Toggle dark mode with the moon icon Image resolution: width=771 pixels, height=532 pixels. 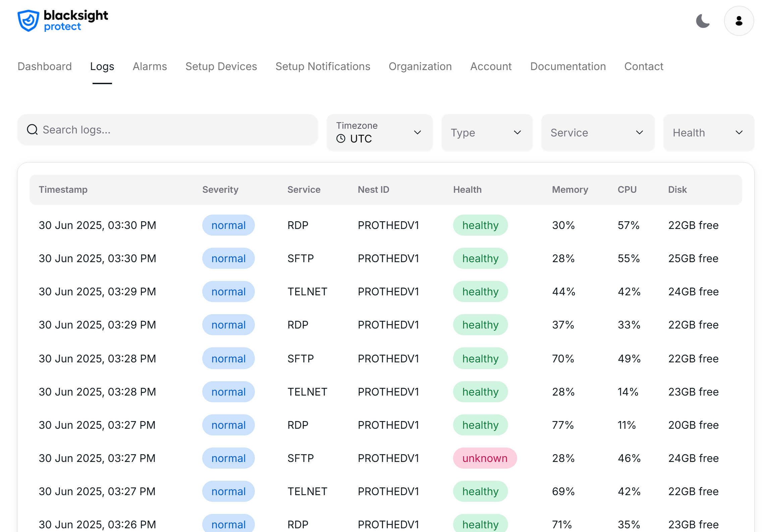[x=703, y=21]
